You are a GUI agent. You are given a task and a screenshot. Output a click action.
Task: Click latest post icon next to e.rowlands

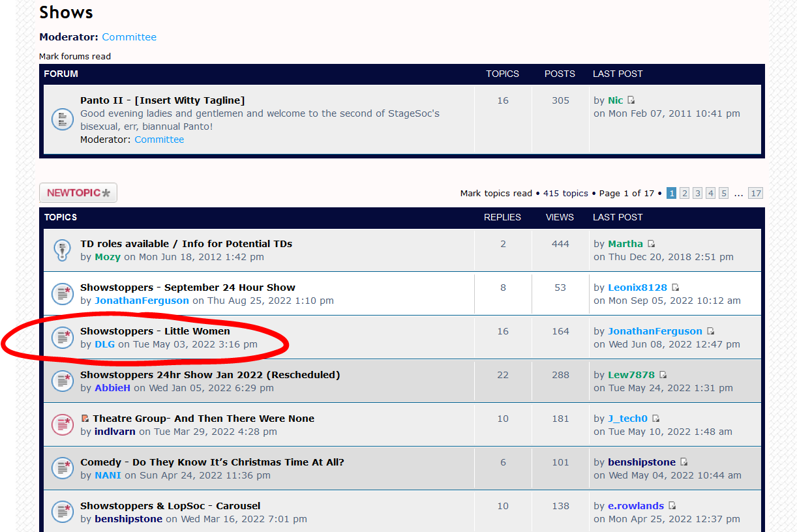pyautogui.click(x=672, y=506)
